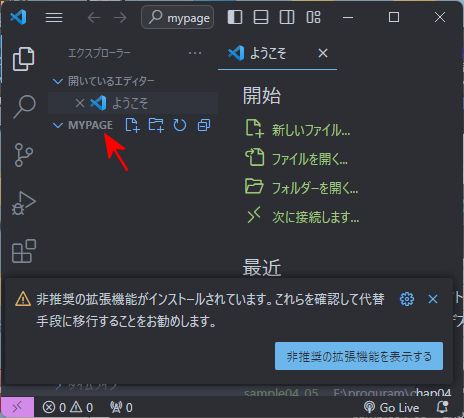The width and height of the screenshot is (464, 418).
Task: Collapse all folders in MYPAGE explorer
Action: click(x=204, y=125)
